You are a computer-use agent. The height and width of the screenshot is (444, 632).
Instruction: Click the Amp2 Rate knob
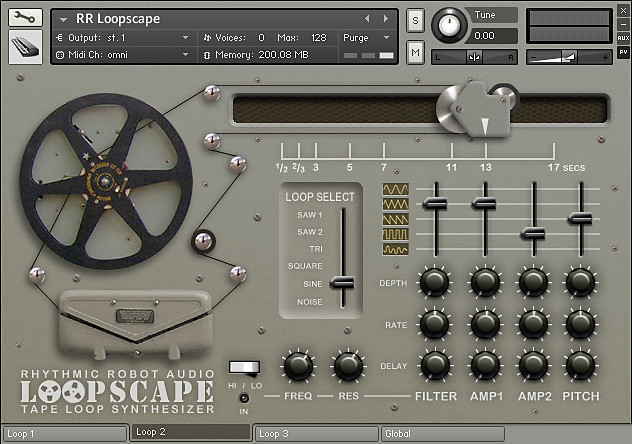tap(534, 324)
